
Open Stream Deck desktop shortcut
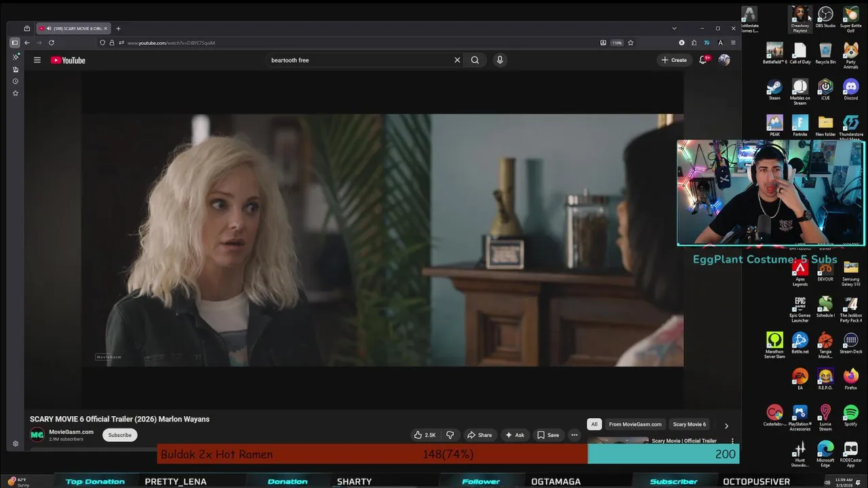850,344
